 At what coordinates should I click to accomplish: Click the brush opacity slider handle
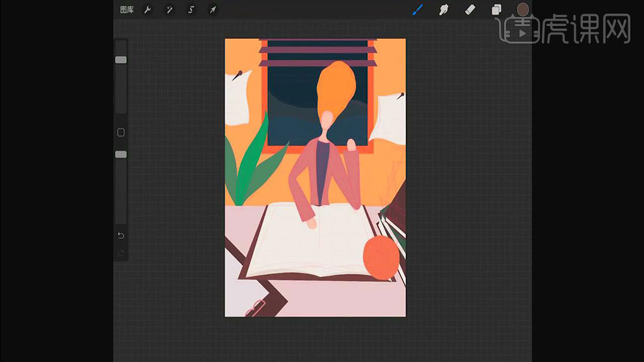pyautogui.click(x=121, y=154)
